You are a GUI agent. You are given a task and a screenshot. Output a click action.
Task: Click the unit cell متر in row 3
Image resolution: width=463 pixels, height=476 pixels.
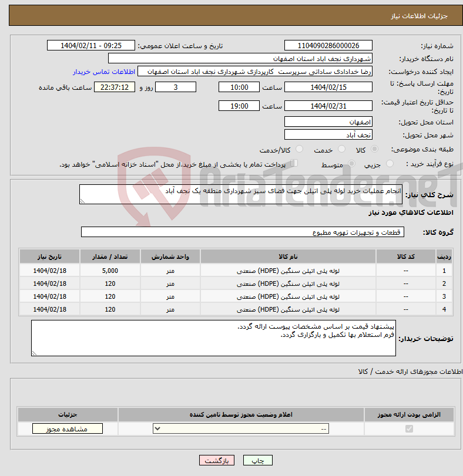pos(170,296)
